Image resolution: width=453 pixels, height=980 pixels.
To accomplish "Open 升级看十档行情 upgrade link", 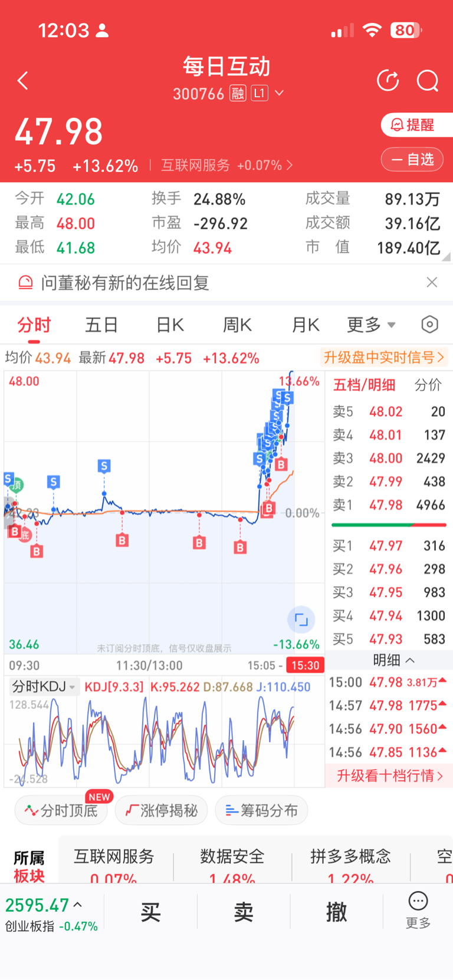I will pos(389,776).
